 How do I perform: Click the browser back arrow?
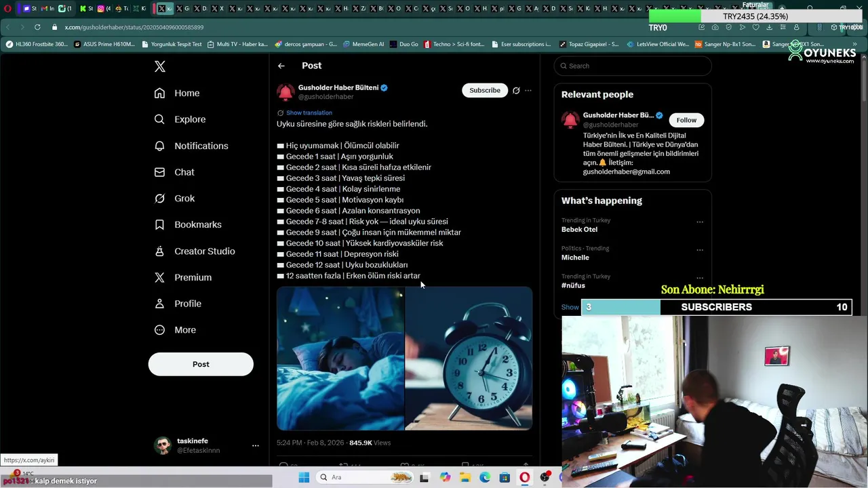(8, 27)
